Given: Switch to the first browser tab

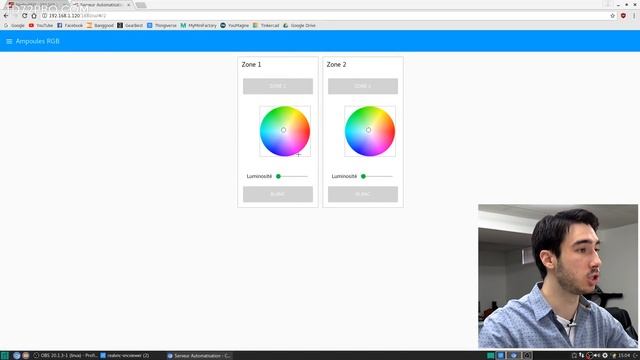Looking at the screenshot, I should tap(37, 5).
